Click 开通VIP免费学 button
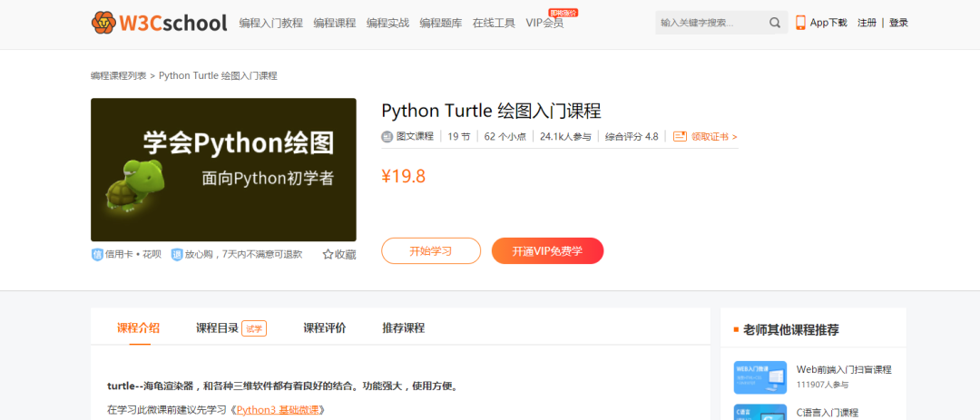This screenshot has width=980, height=420. click(x=547, y=251)
